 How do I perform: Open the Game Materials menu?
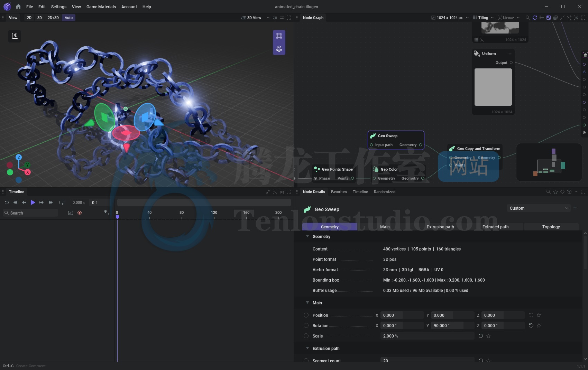pos(101,7)
